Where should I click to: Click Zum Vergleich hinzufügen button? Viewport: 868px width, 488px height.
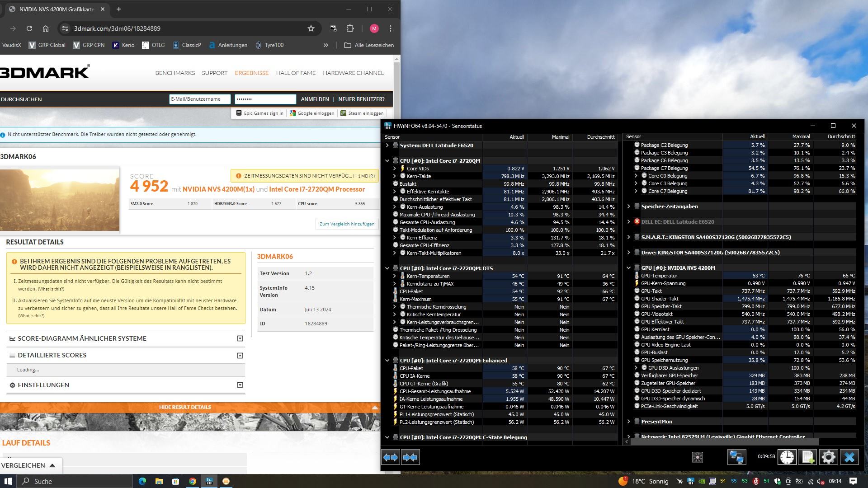click(347, 224)
